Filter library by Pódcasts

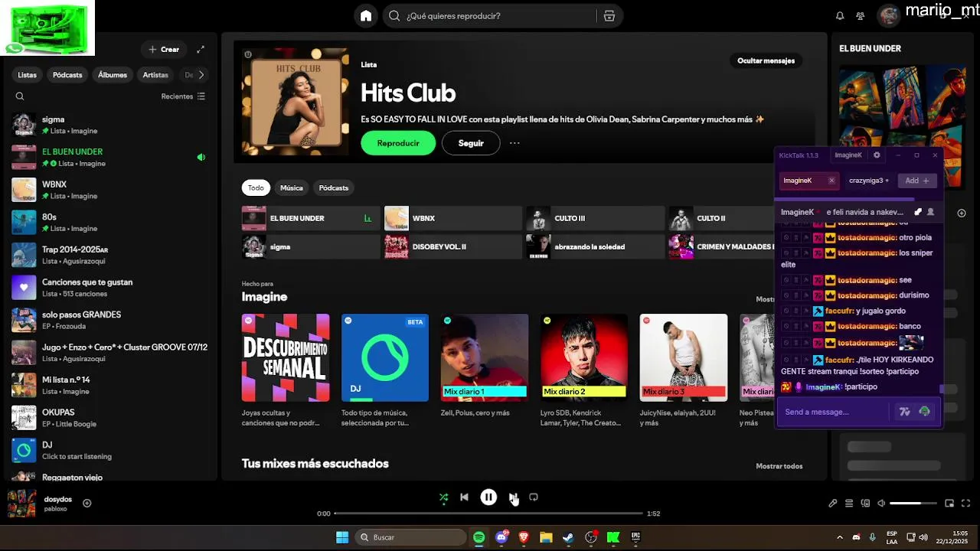click(x=67, y=75)
